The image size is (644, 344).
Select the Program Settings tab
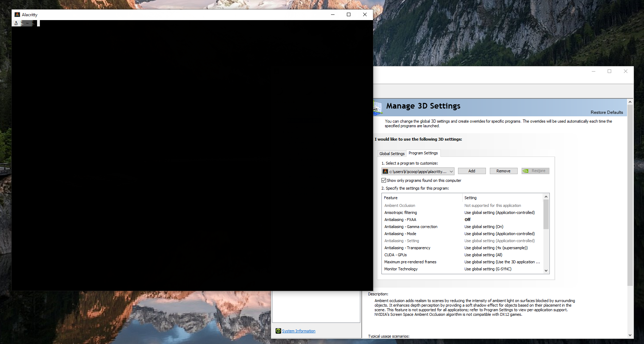coord(423,153)
